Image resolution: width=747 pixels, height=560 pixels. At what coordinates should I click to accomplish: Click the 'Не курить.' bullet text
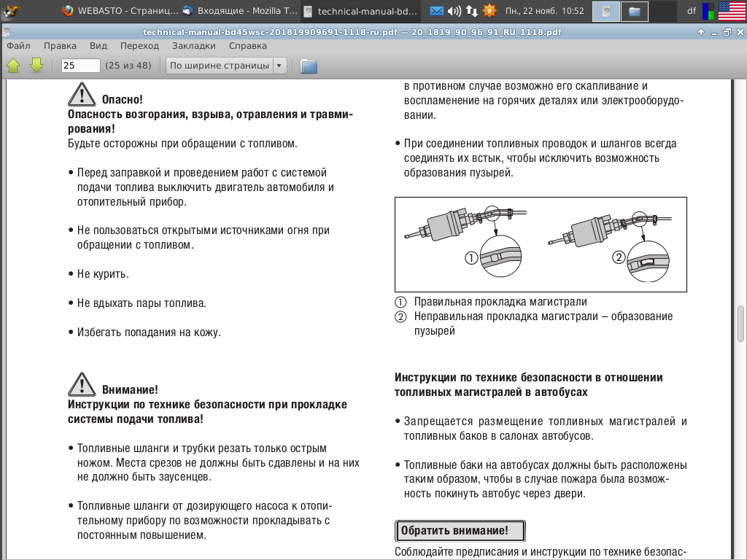pyautogui.click(x=103, y=274)
